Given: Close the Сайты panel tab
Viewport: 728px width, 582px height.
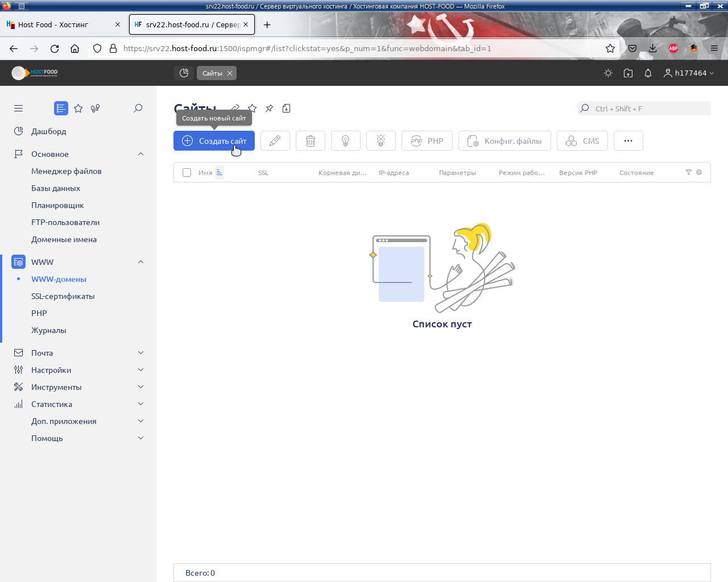Looking at the screenshot, I should click(x=230, y=73).
